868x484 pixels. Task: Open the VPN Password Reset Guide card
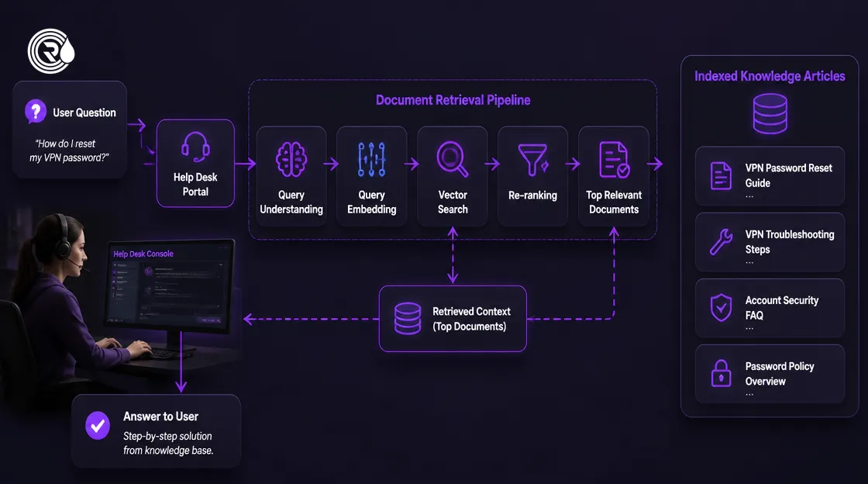click(770, 176)
